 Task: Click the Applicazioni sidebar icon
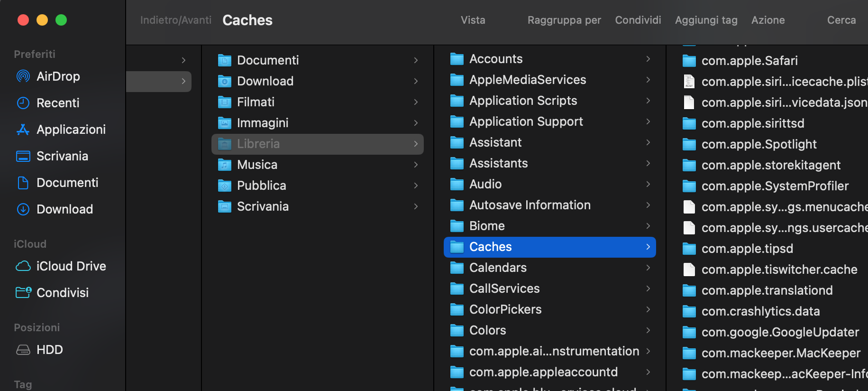click(23, 130)
